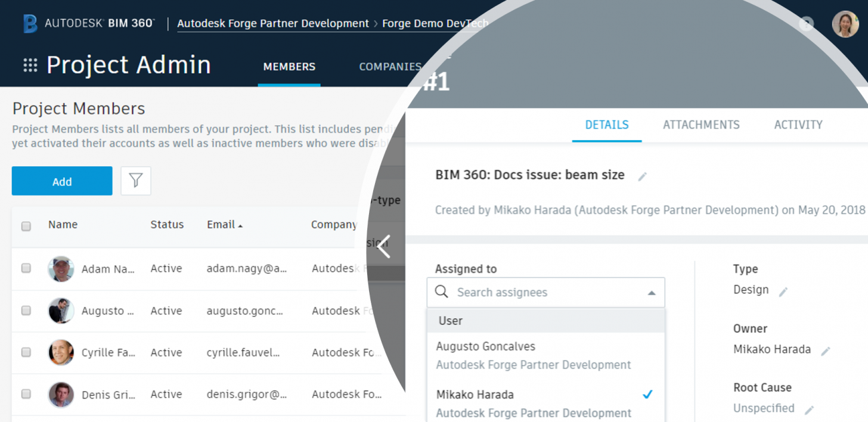Click the checkmark beside Mikako Harada

(647, 395)
